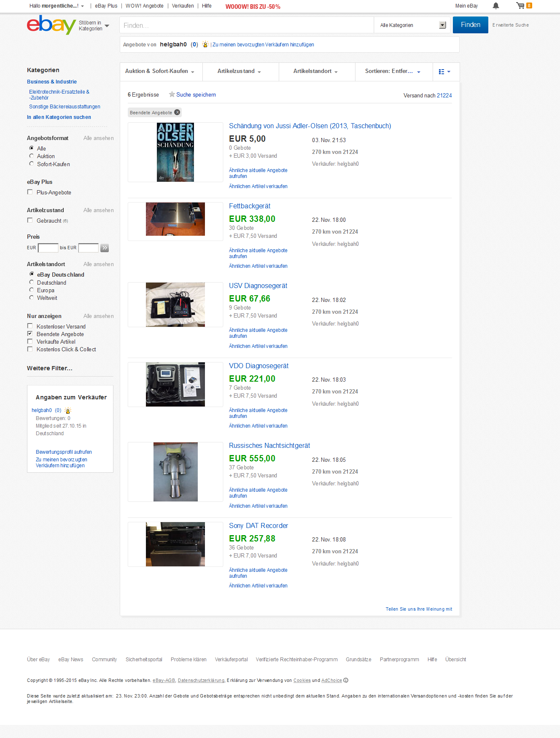Image resolution: width=560 pixels, height=738 pixels.
Task: Open the notifications bell icon
Action: point(496,6)
